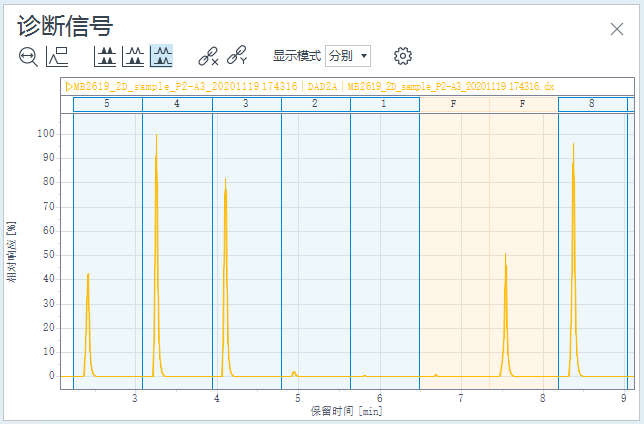The height and width of the screenshot is (424, 644).
Task: Click the 保留时间 [min] axis label
Action: click(346, 410)
